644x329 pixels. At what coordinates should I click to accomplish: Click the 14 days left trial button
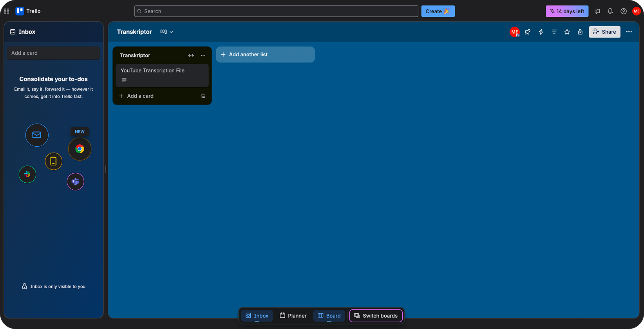567,11
